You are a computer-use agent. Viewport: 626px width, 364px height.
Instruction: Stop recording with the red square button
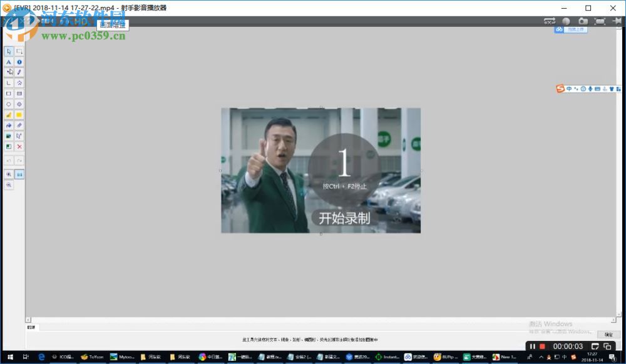tap(542, 346)
